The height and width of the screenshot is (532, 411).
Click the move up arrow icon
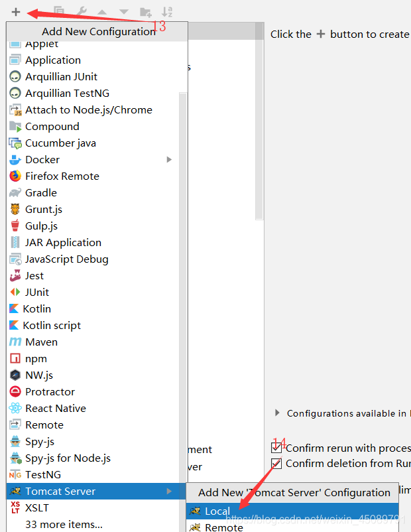click(102, 12)
